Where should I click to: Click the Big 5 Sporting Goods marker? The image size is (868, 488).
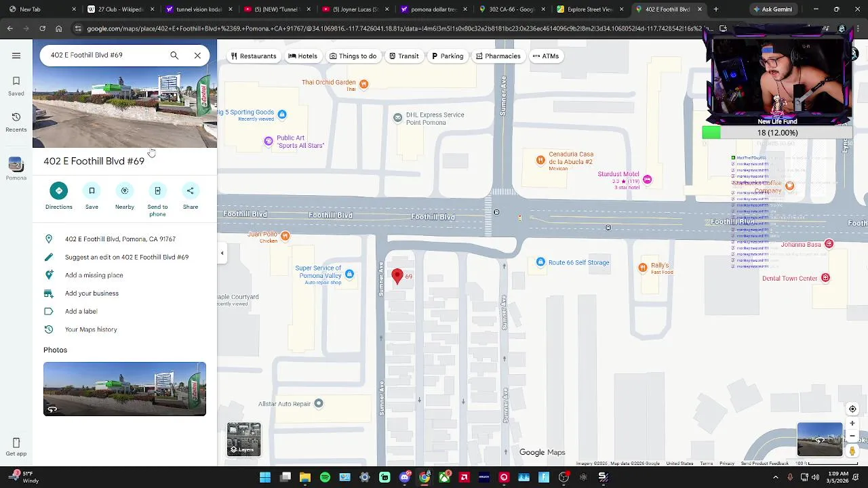click(x=282, y=115)
